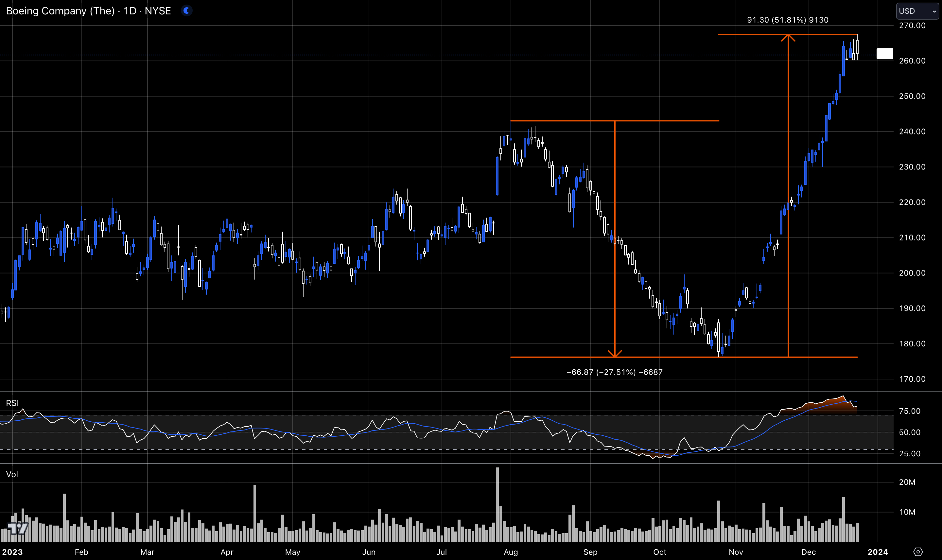Select the orange downward price range arrow
Viewport: 942px width, 560px height.
click(x=615, y=238)
